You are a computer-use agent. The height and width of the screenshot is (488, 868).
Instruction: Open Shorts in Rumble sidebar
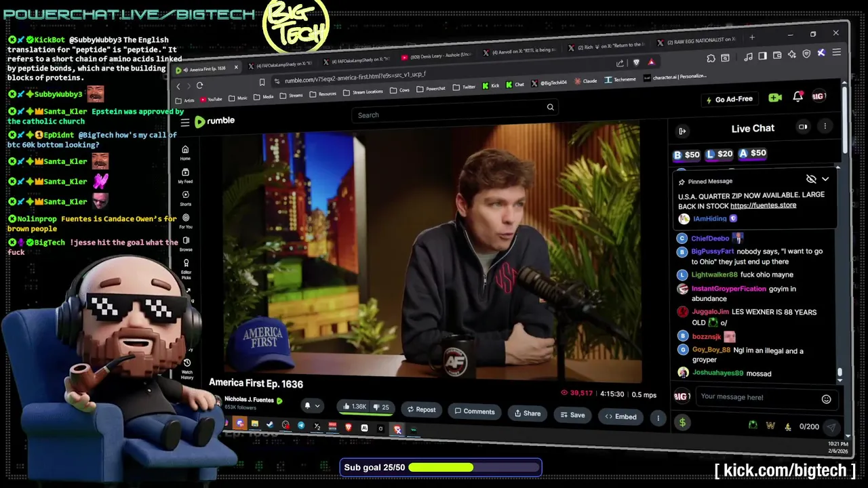[185, 198]
